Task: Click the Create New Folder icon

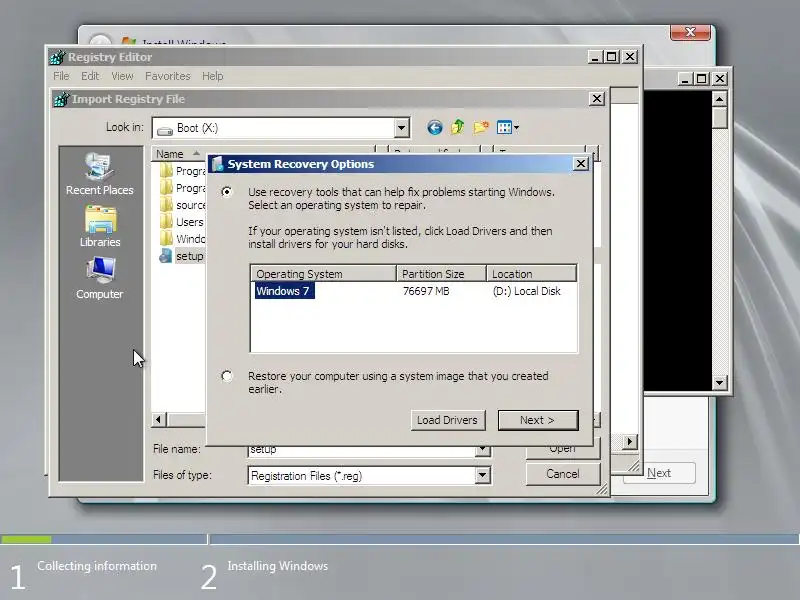Action: [481, 128]
